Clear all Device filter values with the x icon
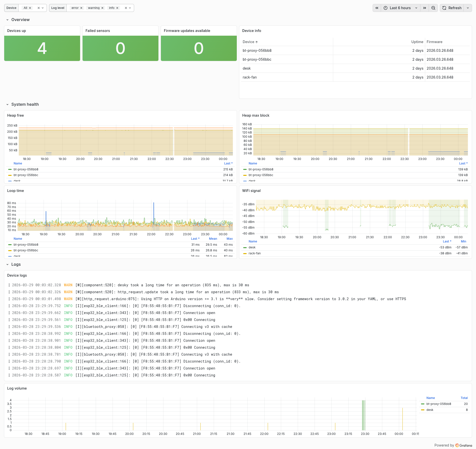Screen dimensions: 476x449 (x=39, y=8)
